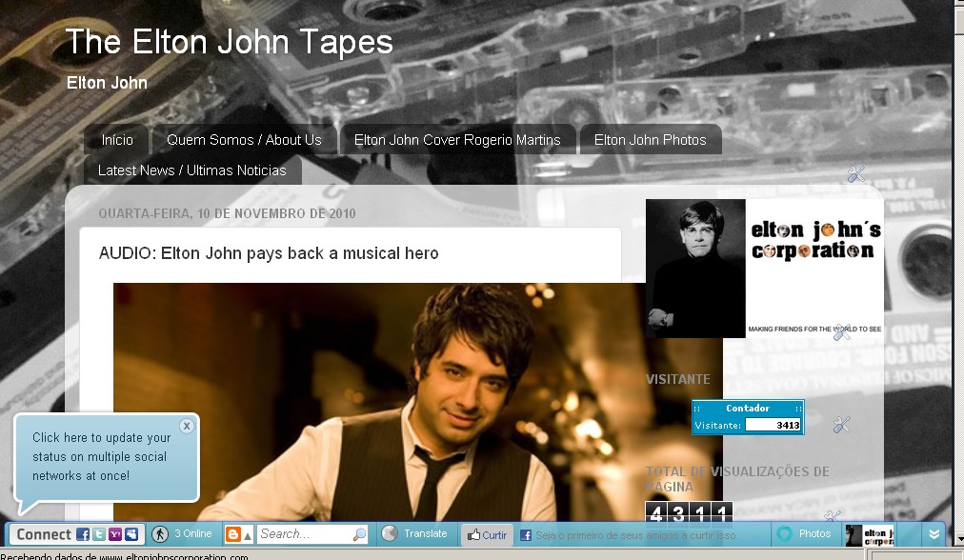Click 'TOTAL DE VISUALIZAÇÕES DE PÁGINA' heading
This screenshot has width=964, height=560.
tap(737, 479)
